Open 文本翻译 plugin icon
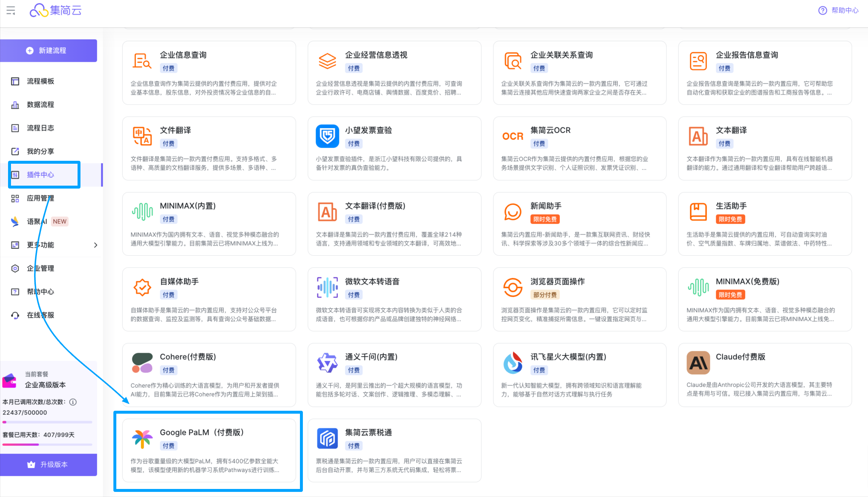The width and height of the screenshot is (868, 497). 698,136
